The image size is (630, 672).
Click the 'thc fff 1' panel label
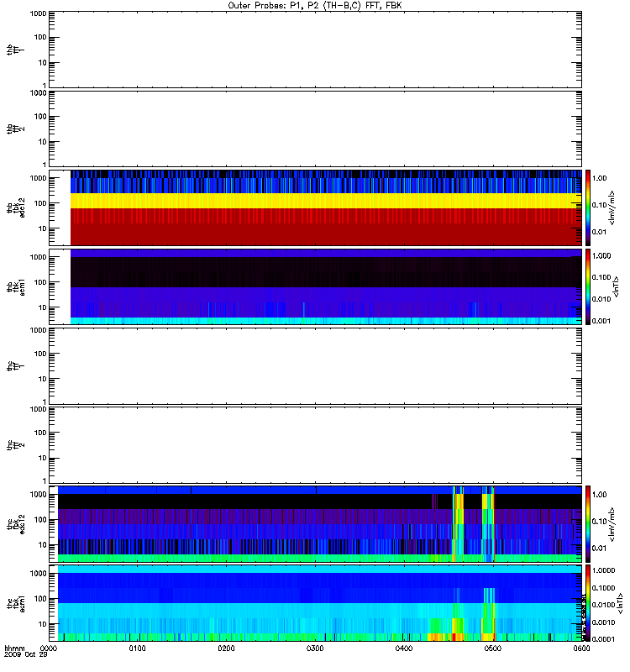tap(15, 366)
